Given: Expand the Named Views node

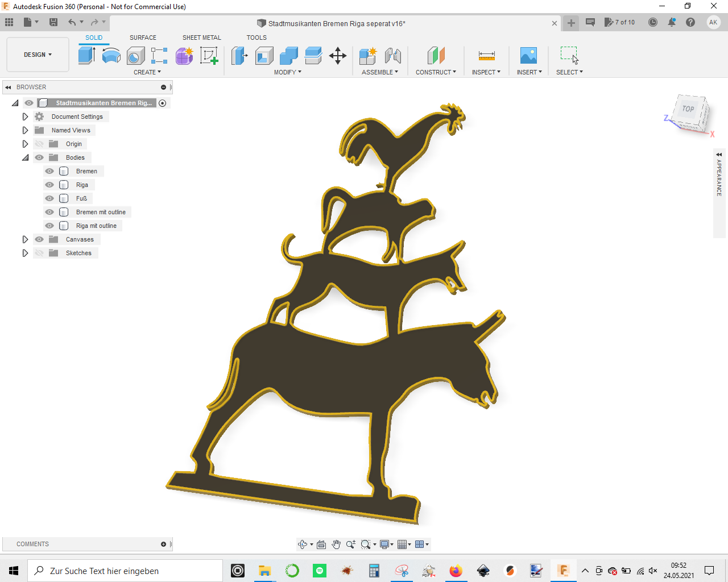Looking at the screenshot, I should coord(25,130).
